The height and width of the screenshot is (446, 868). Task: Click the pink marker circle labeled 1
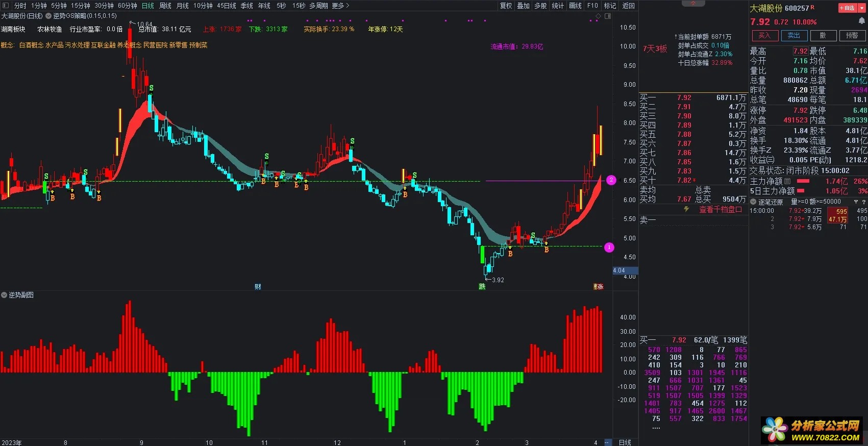(x=609, y=247)
